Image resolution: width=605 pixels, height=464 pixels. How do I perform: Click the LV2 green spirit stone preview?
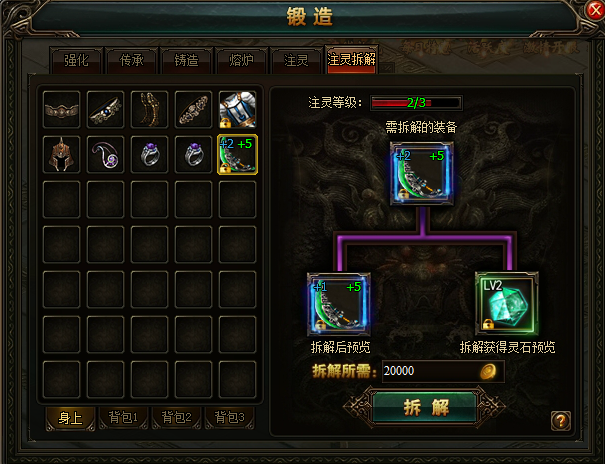coord(507,303)
